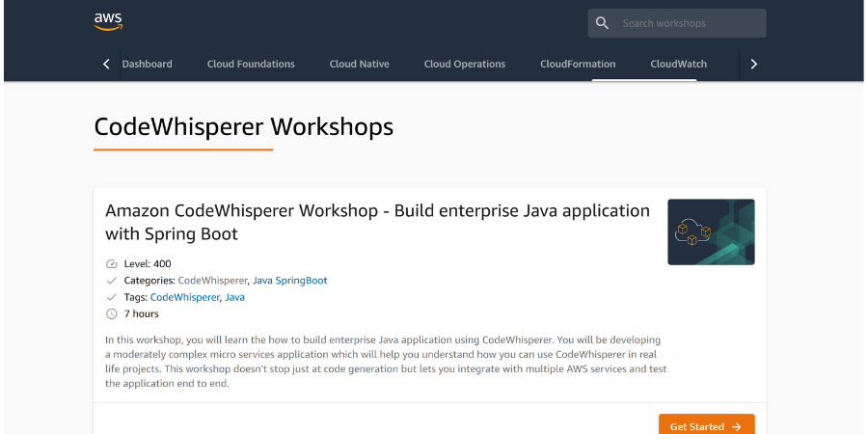Click the Java tag link
868x434 pixels.
tap(234, 297)
